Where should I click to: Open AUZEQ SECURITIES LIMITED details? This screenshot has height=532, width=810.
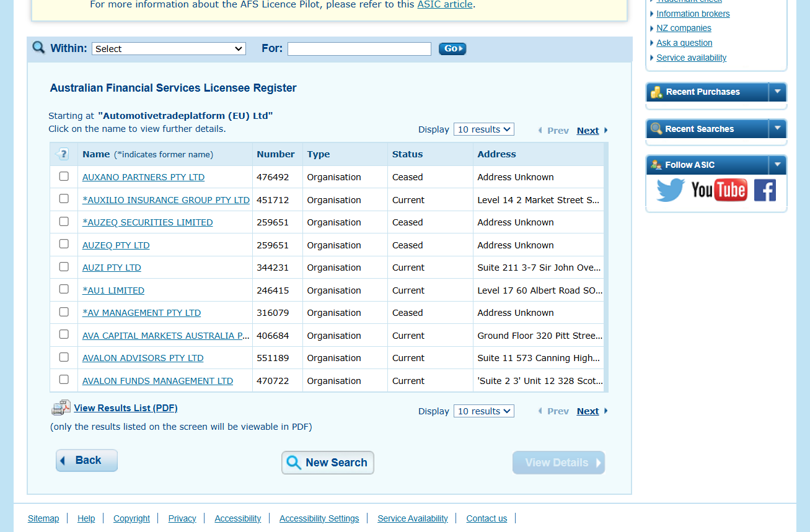coord(147,222)
